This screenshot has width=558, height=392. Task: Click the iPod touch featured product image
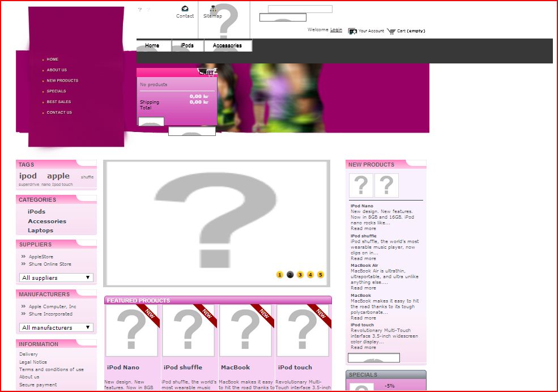[303, 330]
